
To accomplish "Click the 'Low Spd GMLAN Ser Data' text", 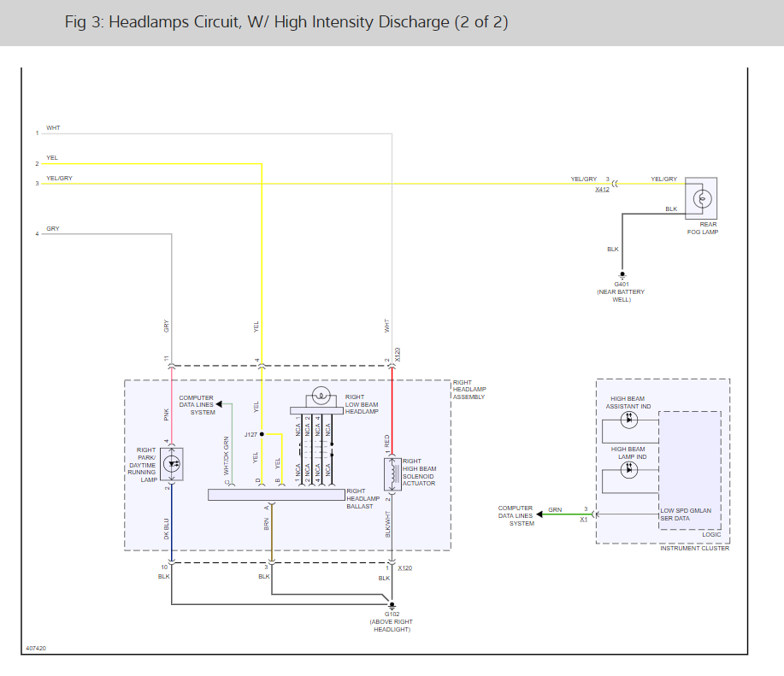I will [x=685, y=514].
